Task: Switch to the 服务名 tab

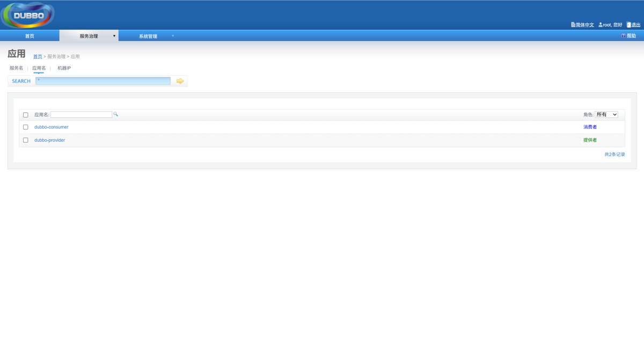Action: [x=17, y=68]
